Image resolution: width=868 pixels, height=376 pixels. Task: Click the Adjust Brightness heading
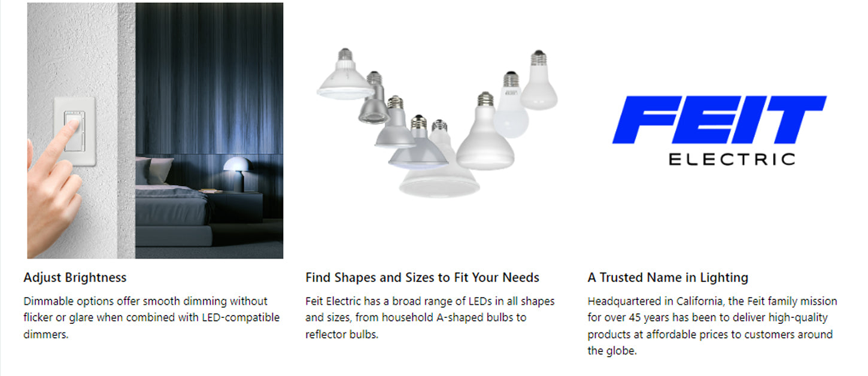point(75,278)
